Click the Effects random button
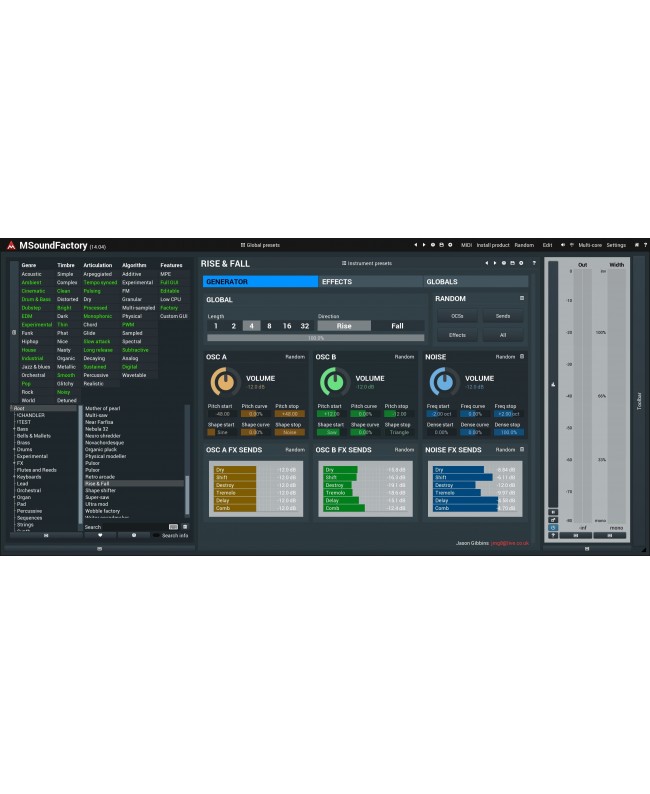 tap(457, 335)
